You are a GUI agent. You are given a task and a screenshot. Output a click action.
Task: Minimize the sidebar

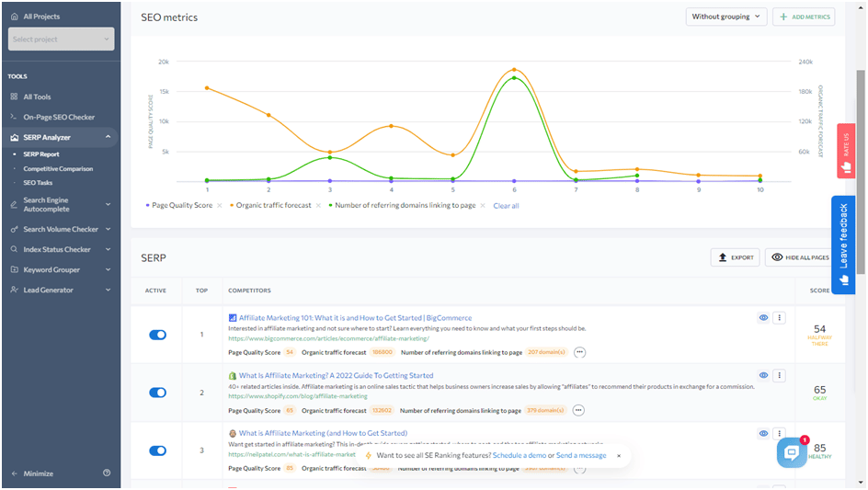(x=33, y=473)
